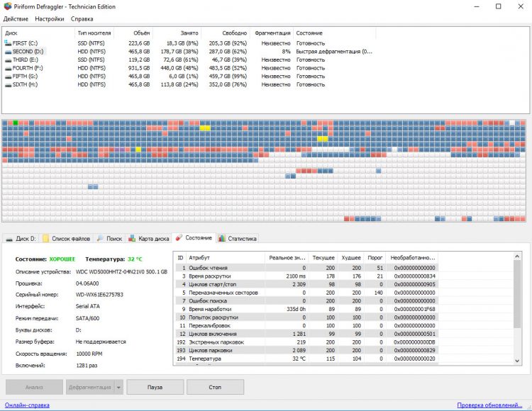Open the Онлайн-справка link
The width and height of the screenshot is (532, 411).
click(27, 405)
